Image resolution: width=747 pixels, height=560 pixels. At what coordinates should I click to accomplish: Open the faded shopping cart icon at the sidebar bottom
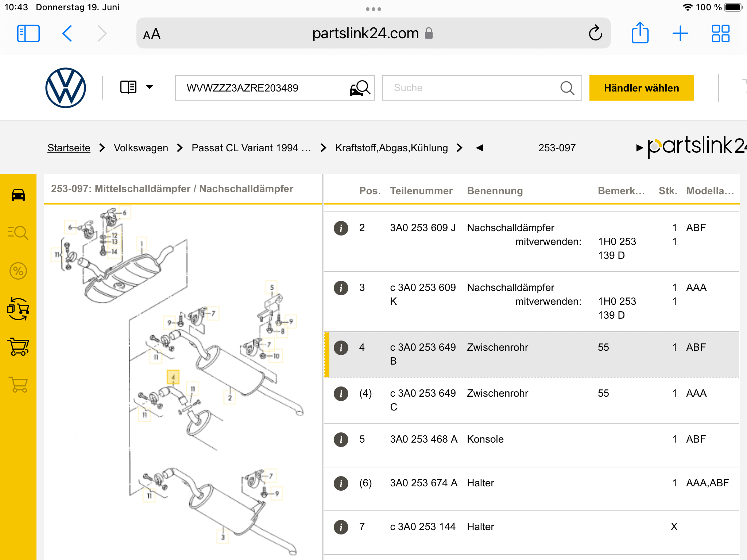click(18, 385)
